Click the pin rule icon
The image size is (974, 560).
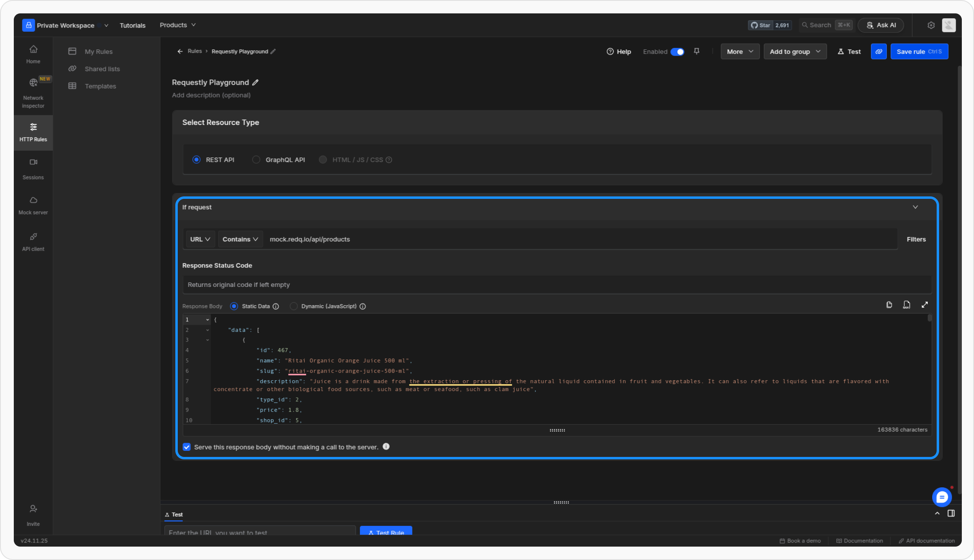click(696, 51)
